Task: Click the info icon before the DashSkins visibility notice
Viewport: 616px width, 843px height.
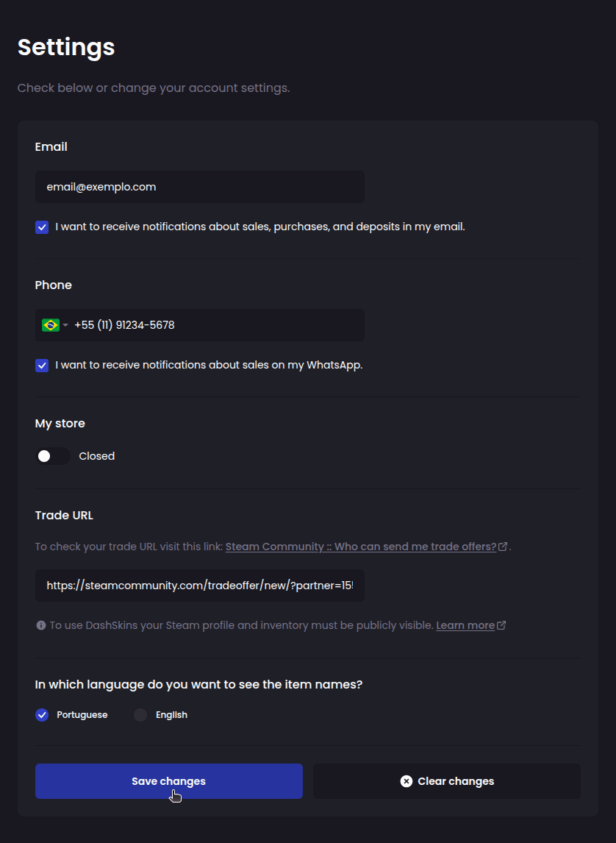Action: point(41,625)
